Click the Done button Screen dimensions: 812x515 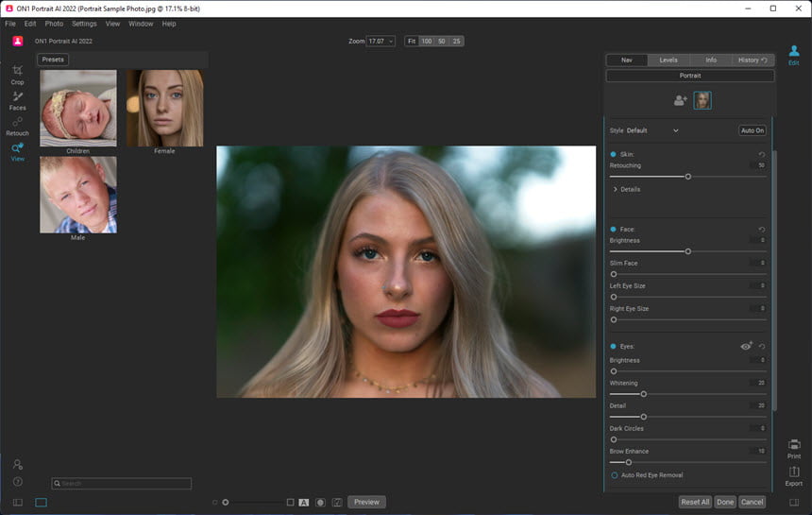[725, 502]
